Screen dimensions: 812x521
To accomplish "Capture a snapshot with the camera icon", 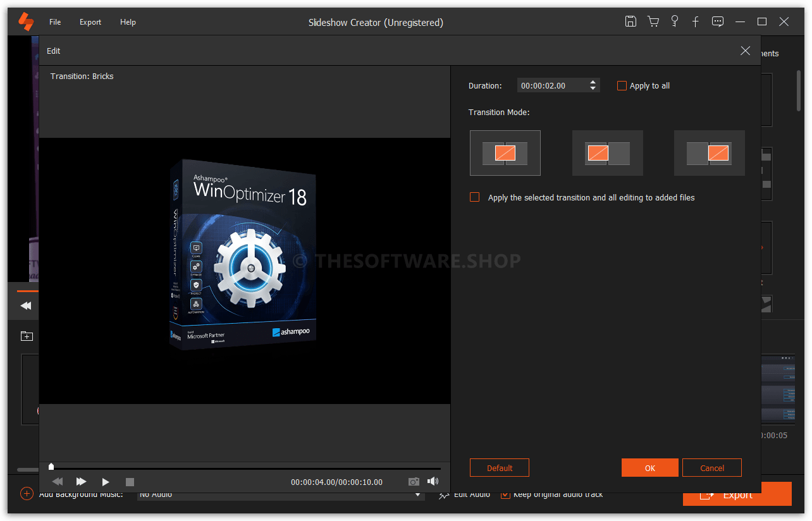I will (x=414, y=481).
